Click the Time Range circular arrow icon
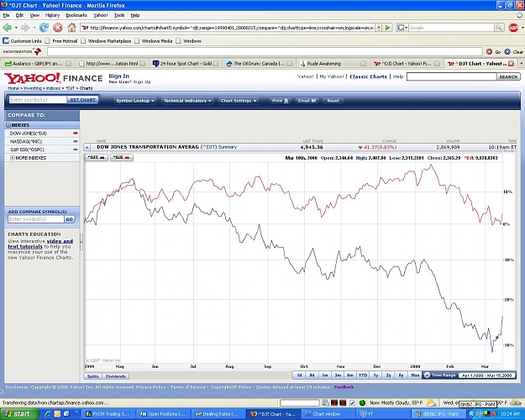This screenshot has width=525, height=420. pos(427,375)
